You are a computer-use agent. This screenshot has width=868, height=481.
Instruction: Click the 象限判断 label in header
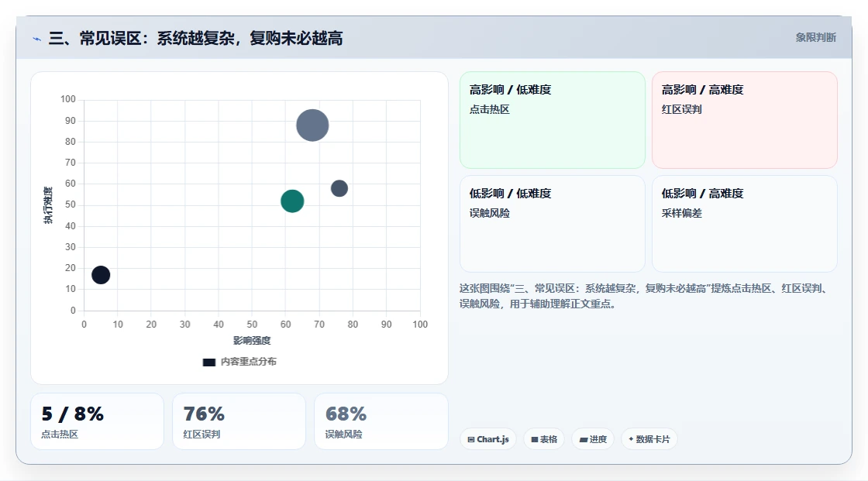tap(815, 38)
